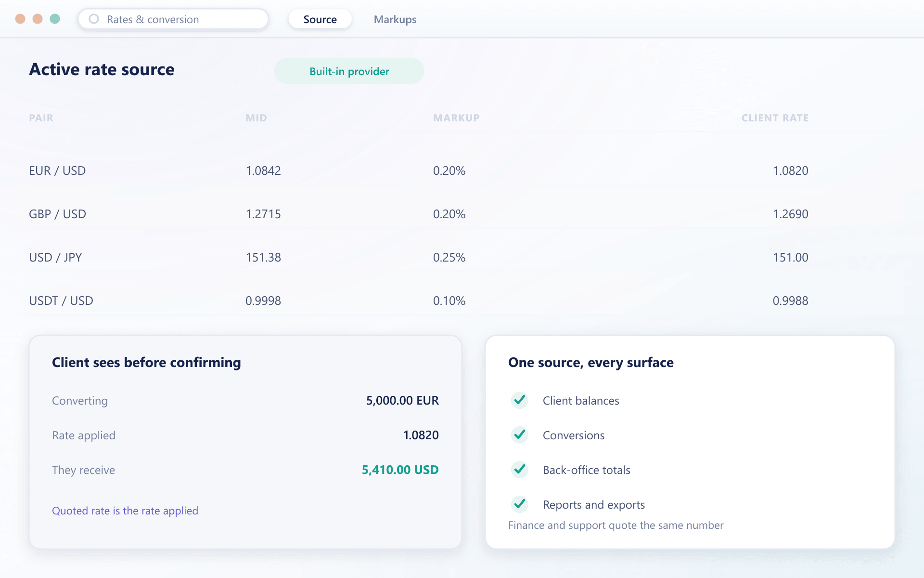
Task: Click the client rate 151.00
Action: click(x=791, y=257)
